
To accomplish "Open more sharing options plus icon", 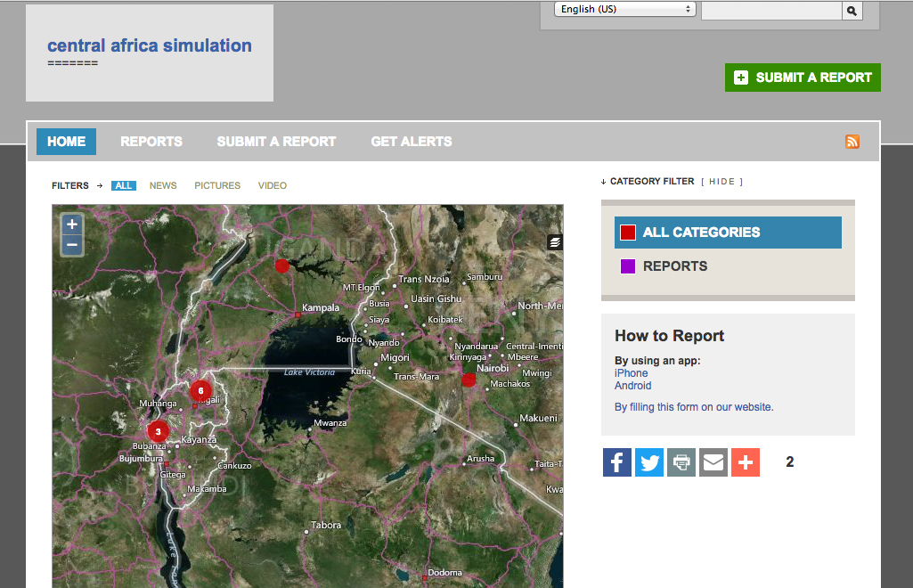I will coord(746,462).
